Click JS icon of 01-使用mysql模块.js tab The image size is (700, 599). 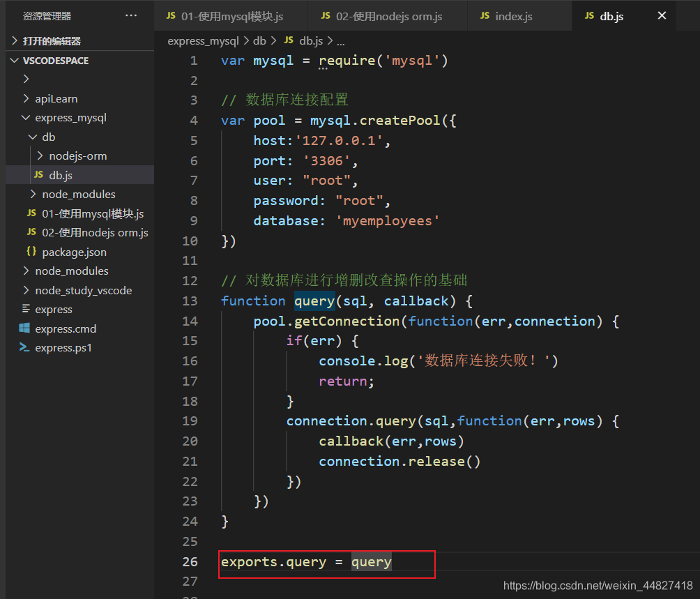[171, 15]
